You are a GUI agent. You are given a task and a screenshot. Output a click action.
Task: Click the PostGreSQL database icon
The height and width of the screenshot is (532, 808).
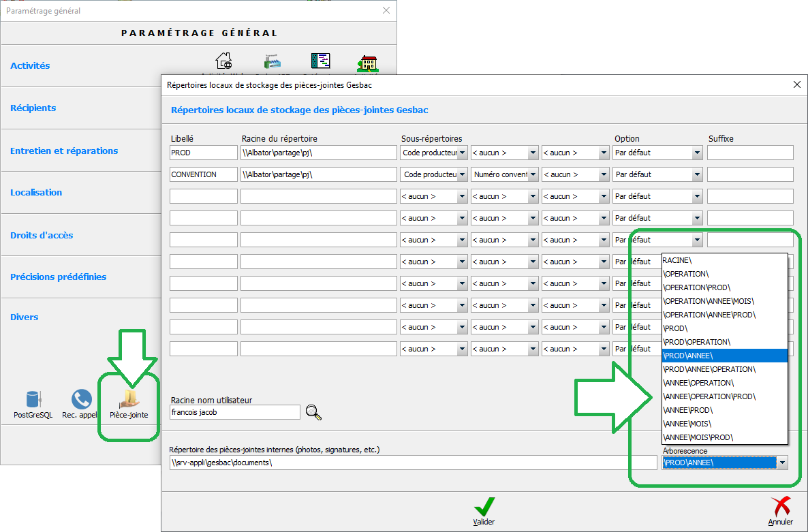pyautogui.click(x=33, y=401)
